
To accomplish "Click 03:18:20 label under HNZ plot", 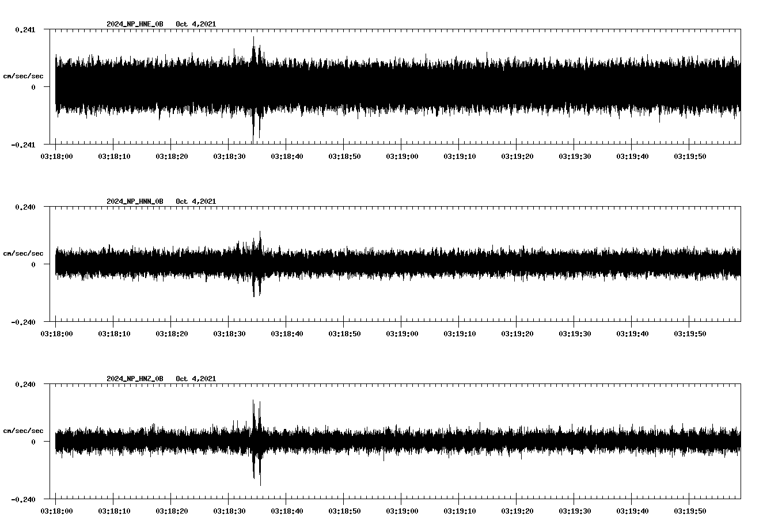I will point(172,511).
